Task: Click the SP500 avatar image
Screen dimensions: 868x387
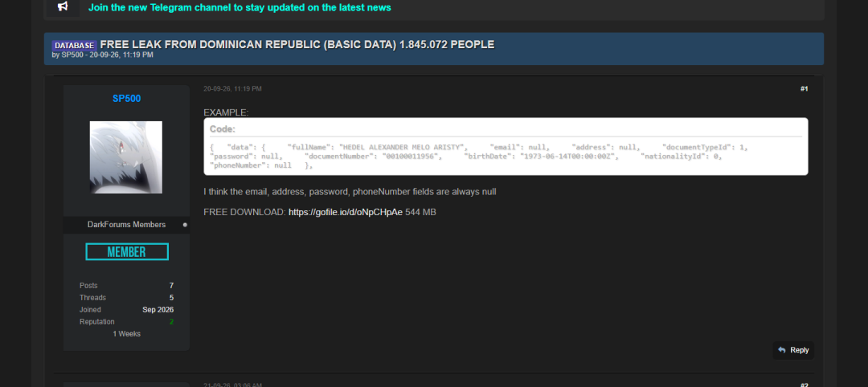Action: point(126,157)
